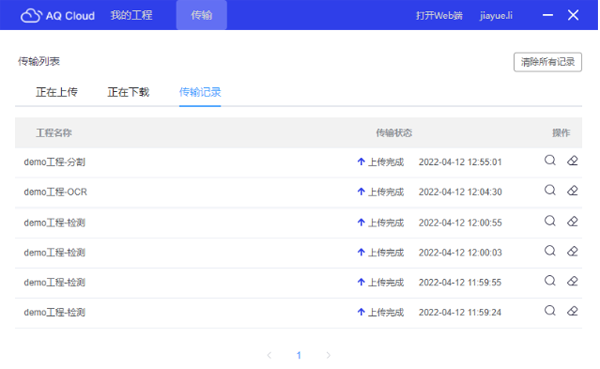Click timestamp 2022-04-12 12:55:01

460,162
